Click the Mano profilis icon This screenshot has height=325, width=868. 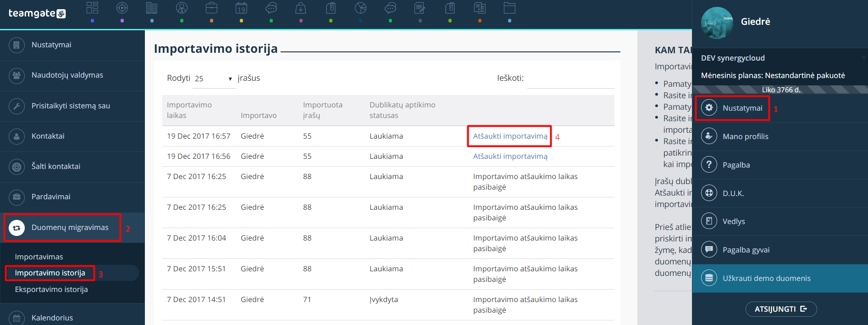(x=709, y=136)
